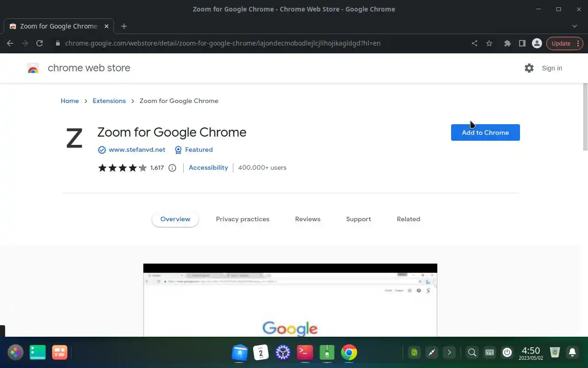This screenshot has width=588, height=368.
Task: Open Extensions breadcrumb link
Action: (109, 101)
